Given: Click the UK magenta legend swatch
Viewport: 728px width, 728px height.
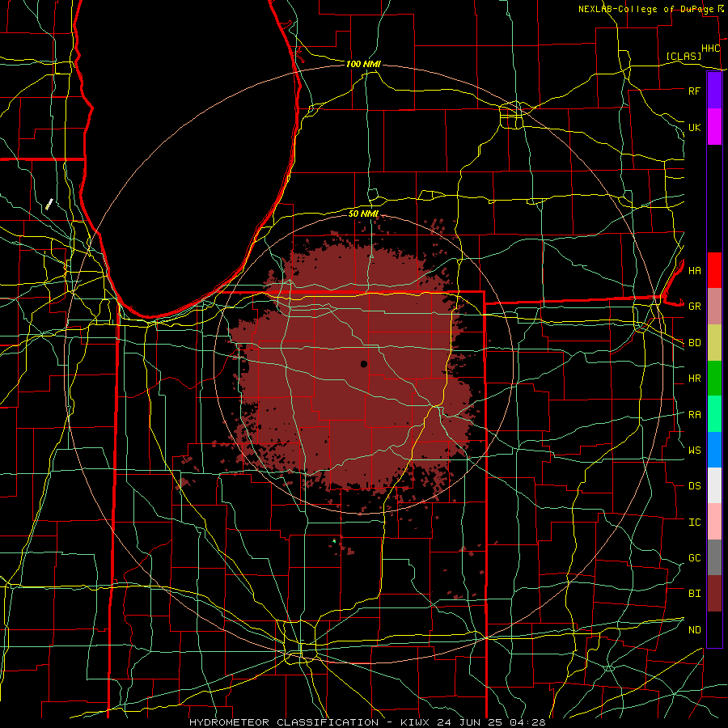Looking at the screenshot, I should [x=714, y=127].
